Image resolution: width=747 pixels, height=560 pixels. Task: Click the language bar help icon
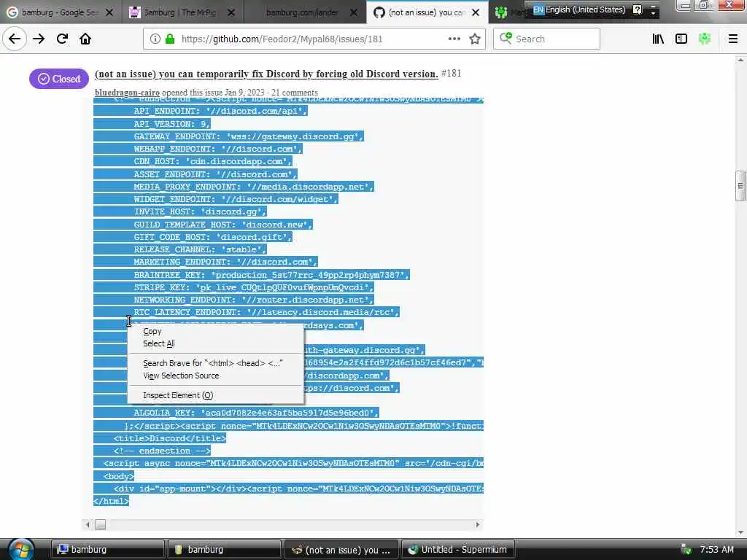tap(637, 9)
